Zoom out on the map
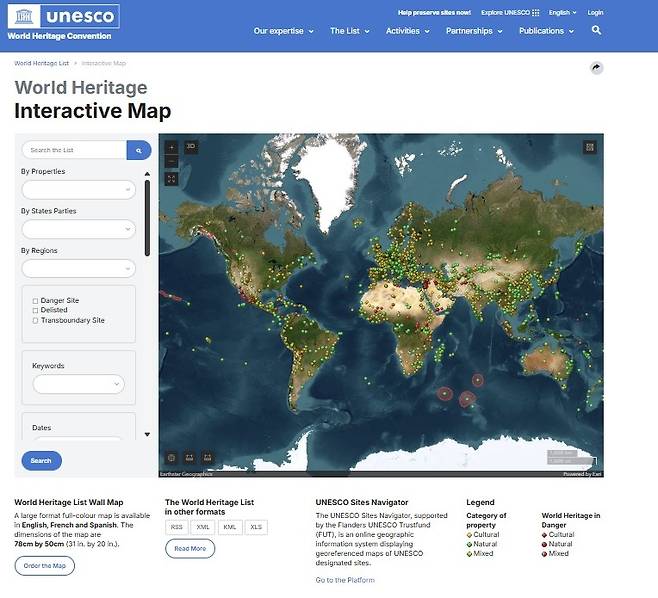 tap(171, 162)
